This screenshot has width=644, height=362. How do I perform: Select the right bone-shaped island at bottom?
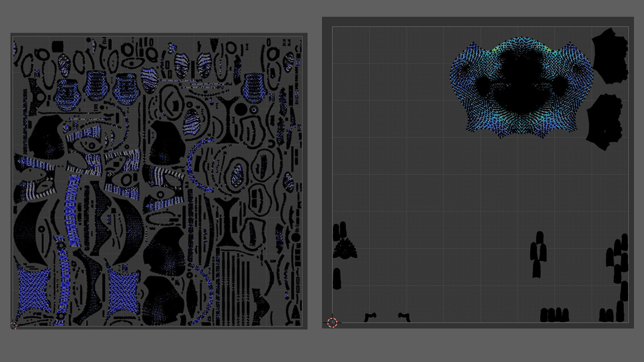pyautogui.click(x=404, y=316)
